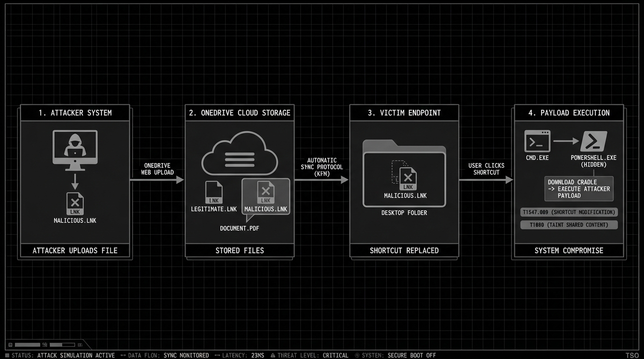The image size is (644, 359).
Task: Click the Attack Simulation Active status text
Action: click(x=76, y=355)
